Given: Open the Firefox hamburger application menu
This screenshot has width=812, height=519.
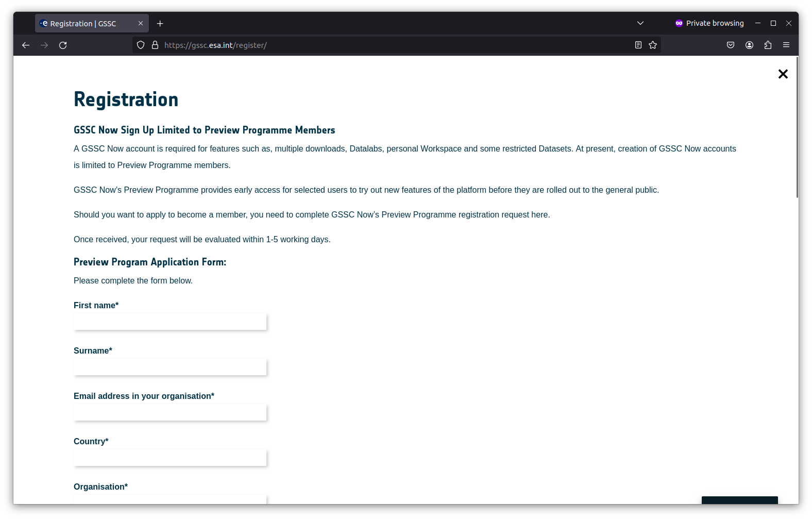Looking at the screenshot, I should pos(786,45).
